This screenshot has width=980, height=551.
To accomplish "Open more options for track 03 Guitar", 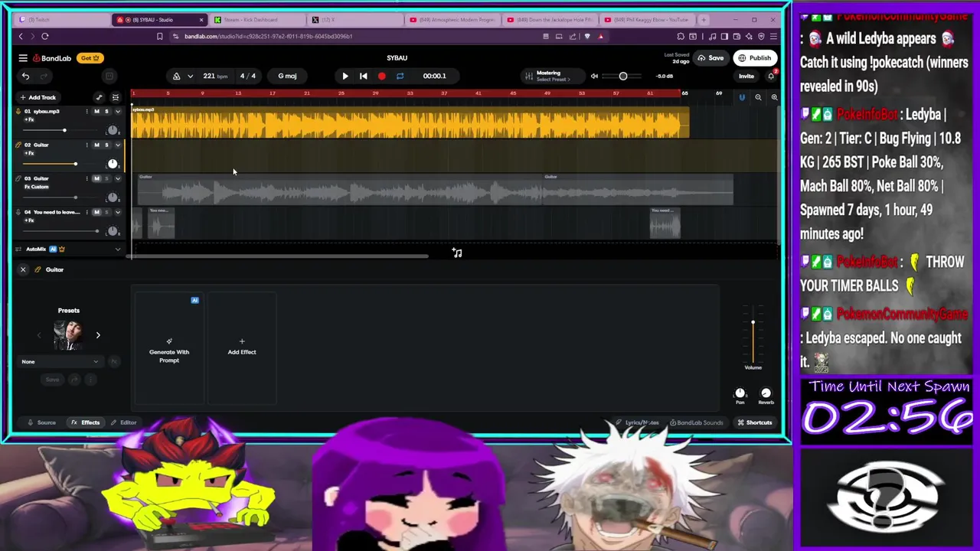I will 87,178.
